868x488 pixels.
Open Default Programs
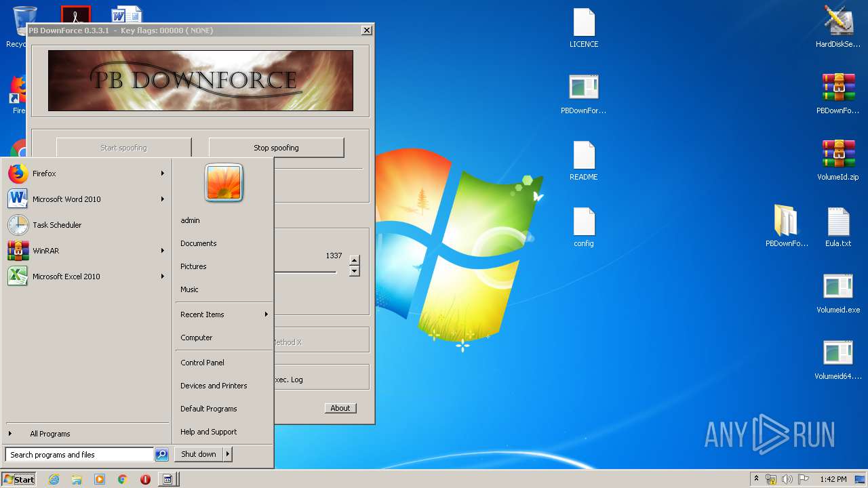pyautogui.click(x=223, y=409)
